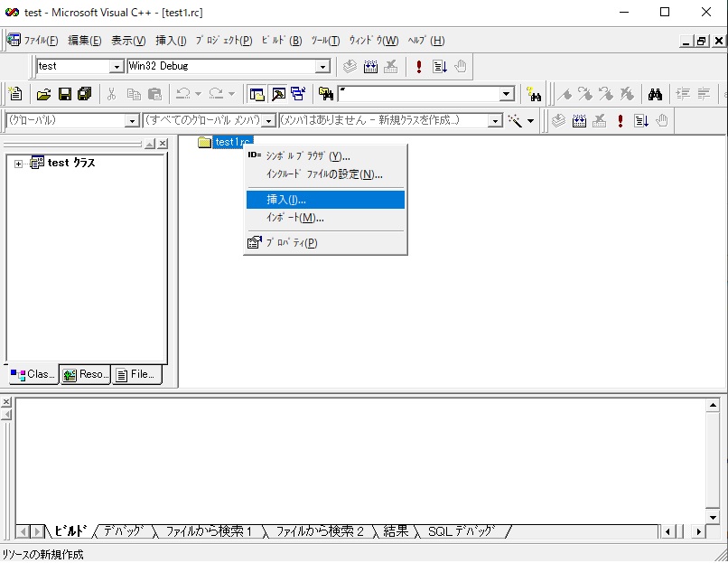Choose インポート(M)... in the context menu
Screen dimensions: 728x563
[x=325, y=218]
